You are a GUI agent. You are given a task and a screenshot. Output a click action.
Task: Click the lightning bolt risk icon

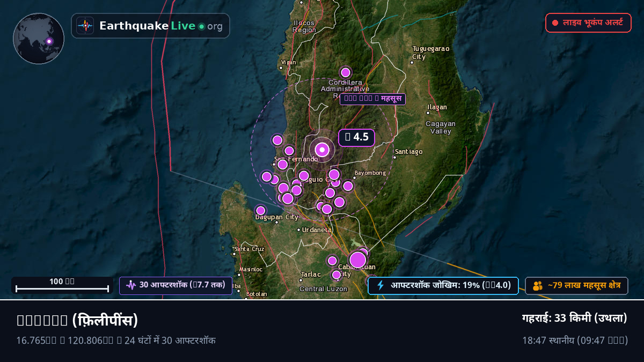click(x=380, y=285)
